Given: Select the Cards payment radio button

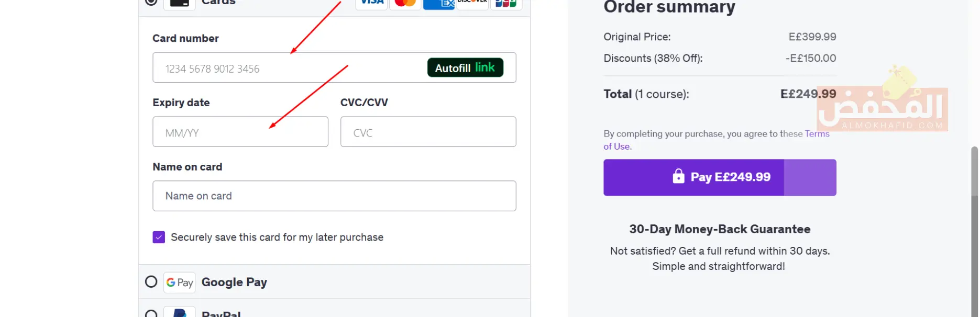Looking at the screenshot, I should point(151,2).
